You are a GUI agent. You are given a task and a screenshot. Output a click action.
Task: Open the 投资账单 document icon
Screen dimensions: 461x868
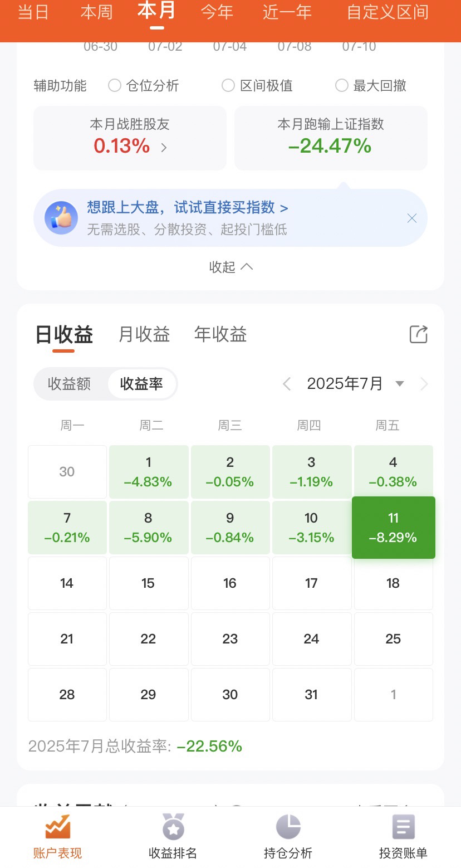[x=403, y=827]
